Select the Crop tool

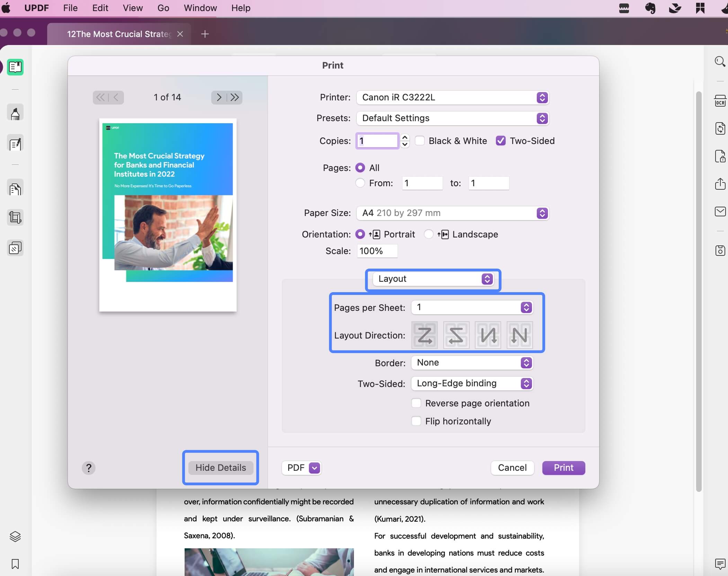15,217
